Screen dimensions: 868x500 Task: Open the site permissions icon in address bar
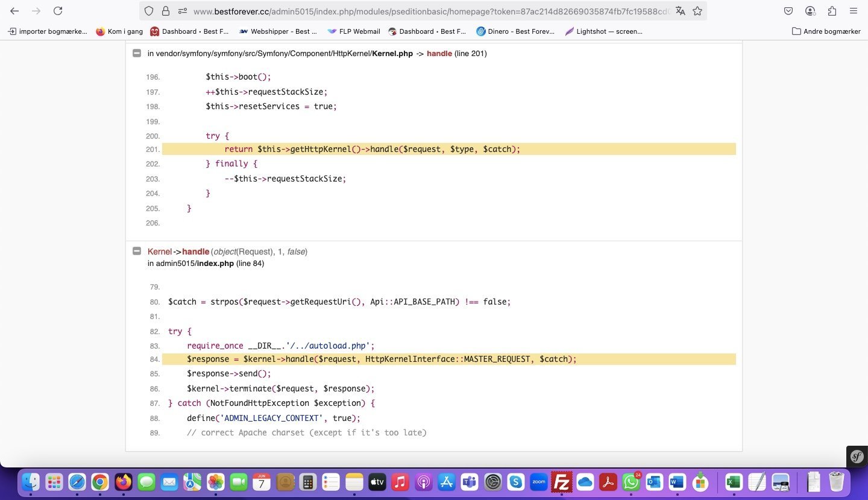click(x=182, y=11)
